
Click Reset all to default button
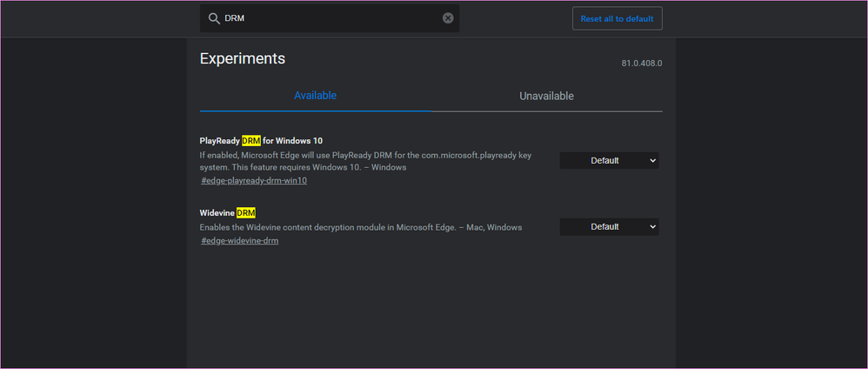pos(617,18)
